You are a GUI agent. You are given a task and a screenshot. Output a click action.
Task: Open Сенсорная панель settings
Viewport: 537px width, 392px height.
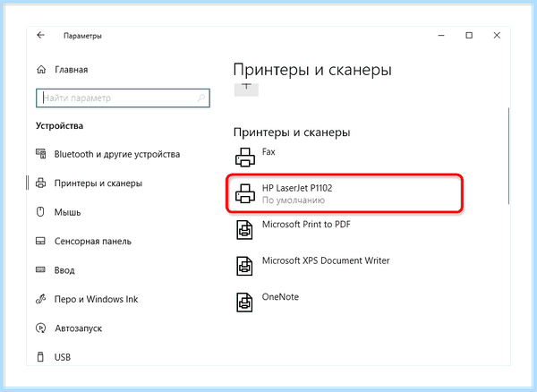[x=93, y=242]
